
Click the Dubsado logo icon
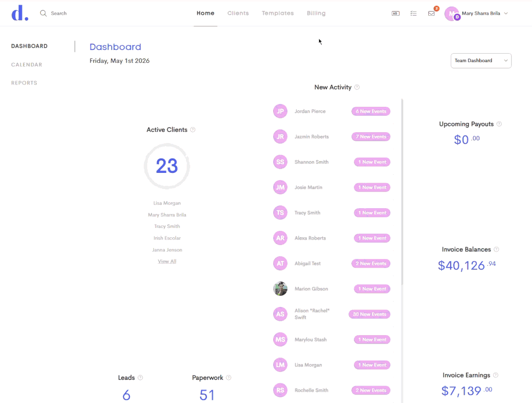[x=20, y=13]
